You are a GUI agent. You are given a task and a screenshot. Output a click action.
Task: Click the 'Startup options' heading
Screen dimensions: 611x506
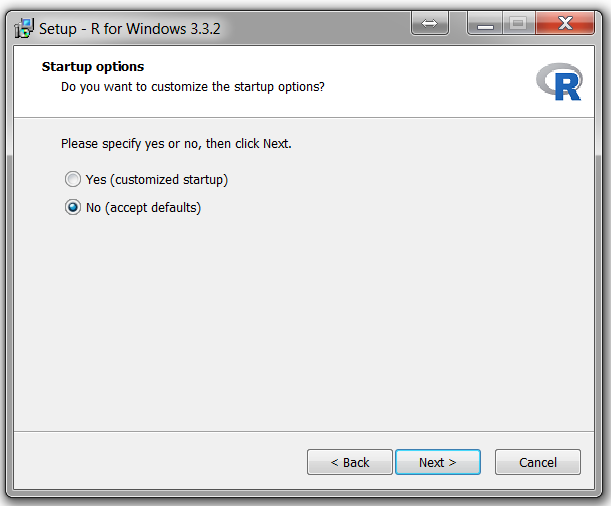tap(93, 67)
